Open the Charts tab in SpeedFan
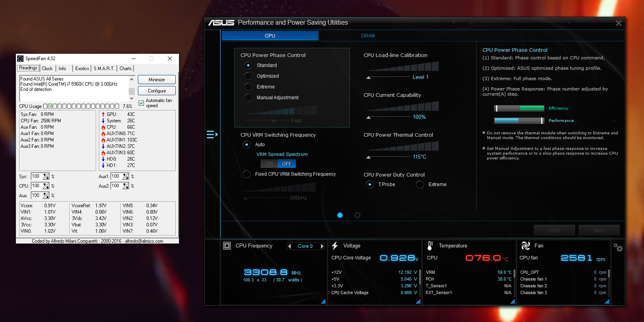Image resolution: width=644 pixels, height=322 pixels. coord(126,69)
